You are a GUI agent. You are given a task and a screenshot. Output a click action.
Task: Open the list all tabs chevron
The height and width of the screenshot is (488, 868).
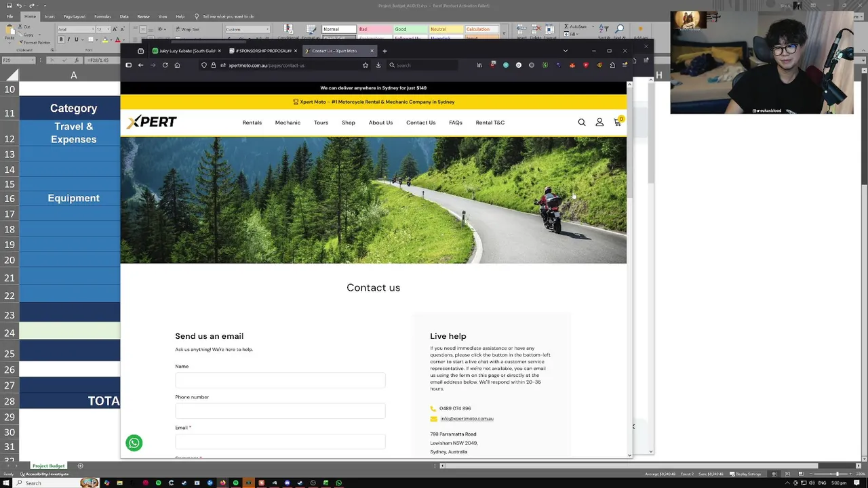tap(566, 51)
